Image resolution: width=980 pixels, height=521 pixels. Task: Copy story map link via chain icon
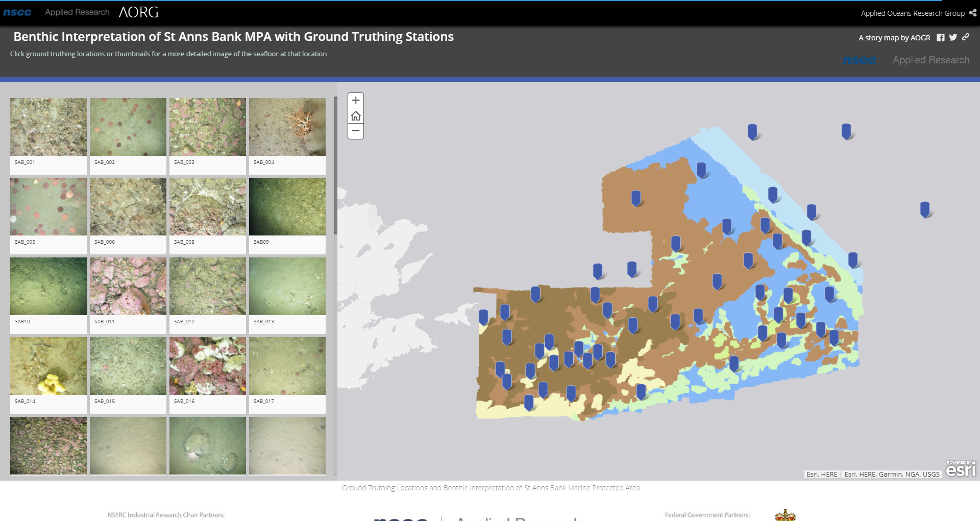965,37
